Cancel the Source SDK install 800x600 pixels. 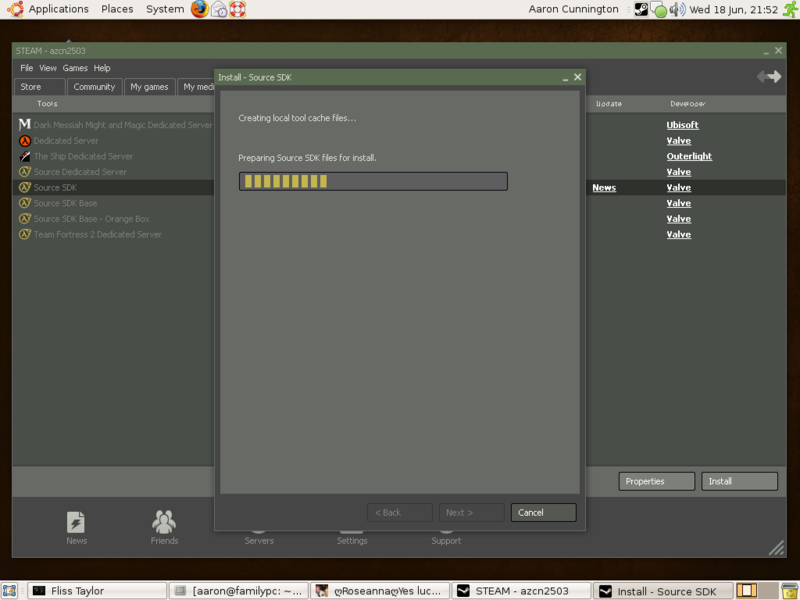(543, 512)
